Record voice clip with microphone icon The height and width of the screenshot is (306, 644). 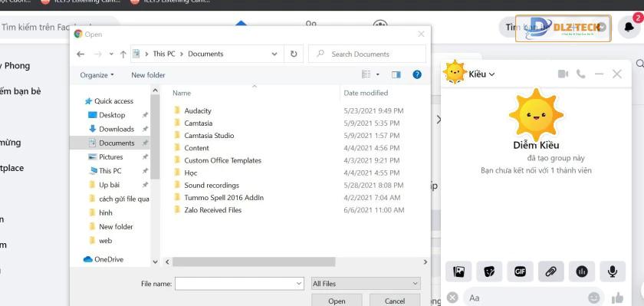click(613, 271)
